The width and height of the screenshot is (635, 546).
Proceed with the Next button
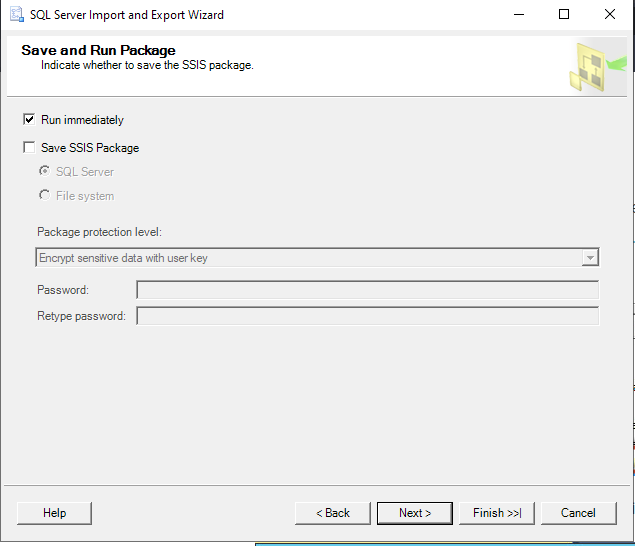tap(415, 513)
